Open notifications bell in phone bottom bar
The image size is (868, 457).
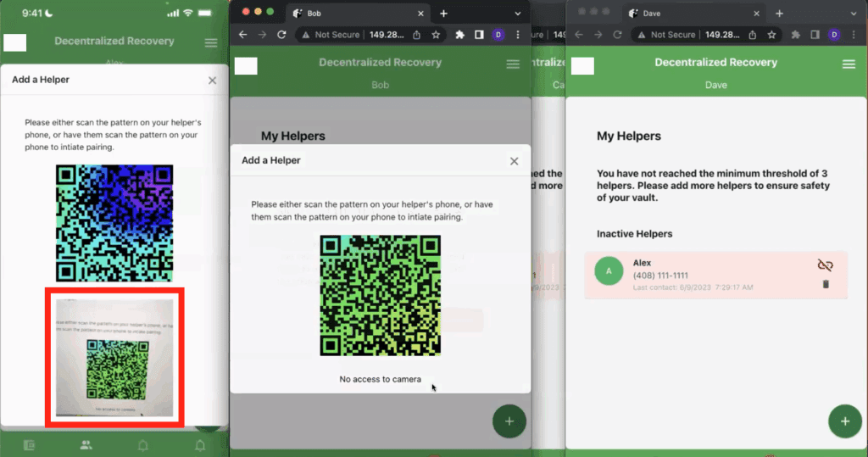click(x=142, y=445)
